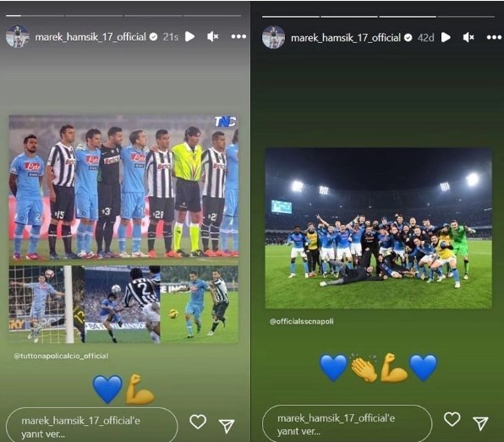Unmute sound on the right story

coord(468,37)
